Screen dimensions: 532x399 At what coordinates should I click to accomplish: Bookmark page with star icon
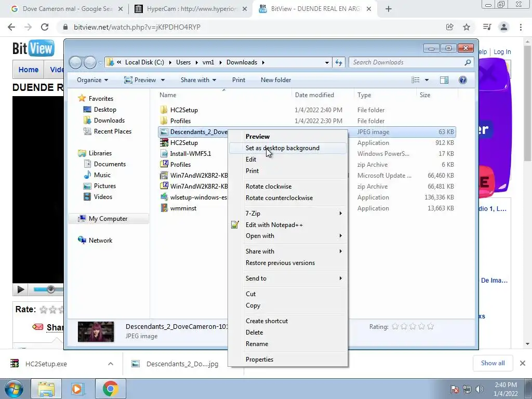point(467,27)
